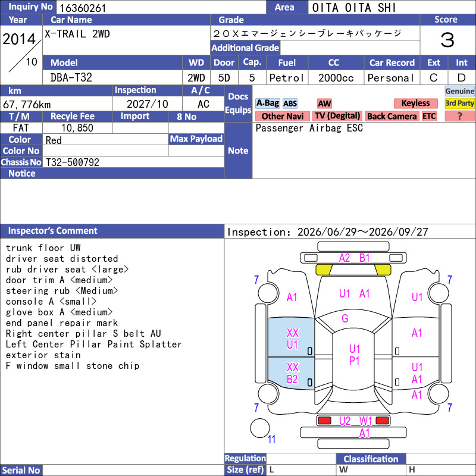Click the B1 mark on the front bumper
Viewport: 476px width, 476px height.
point(364,258)
